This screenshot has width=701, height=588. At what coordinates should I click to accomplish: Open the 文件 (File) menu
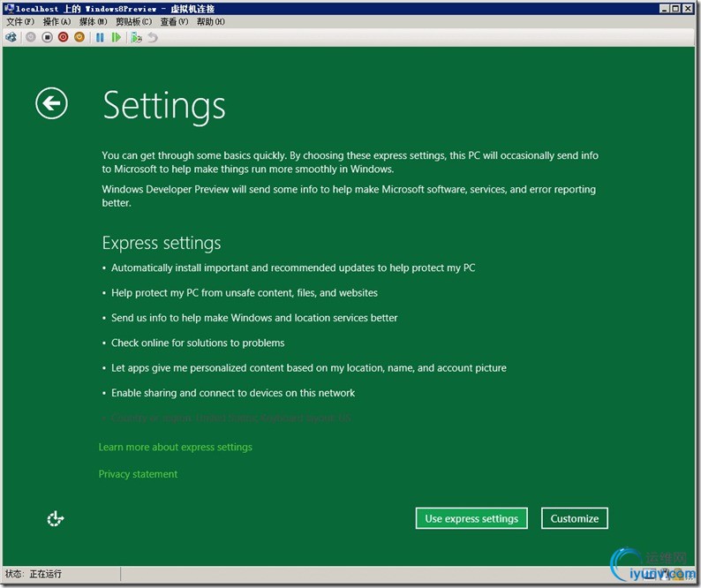coord(19,21)
